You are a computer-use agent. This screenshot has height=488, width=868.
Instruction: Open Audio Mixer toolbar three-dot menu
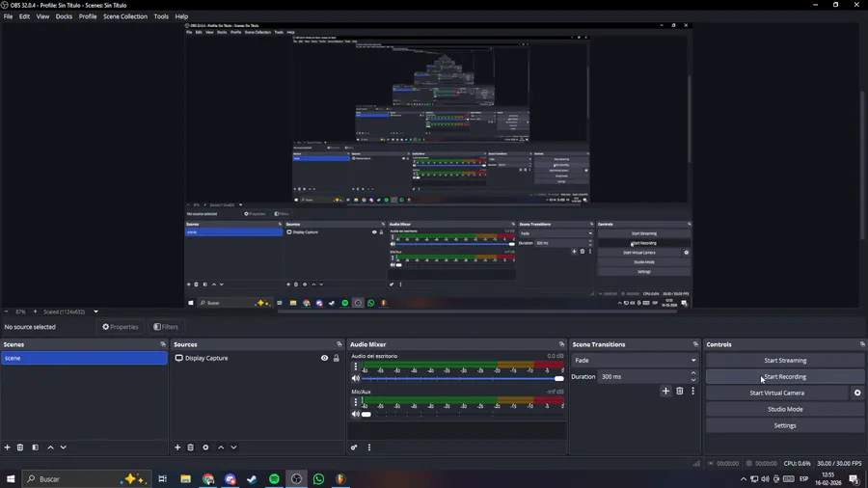(369, 447)
